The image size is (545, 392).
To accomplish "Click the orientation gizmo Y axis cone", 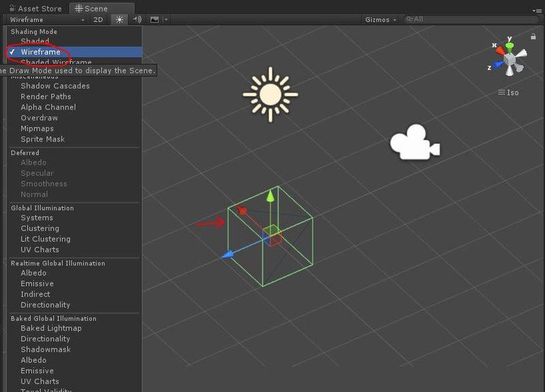I will tap(509, 46).
